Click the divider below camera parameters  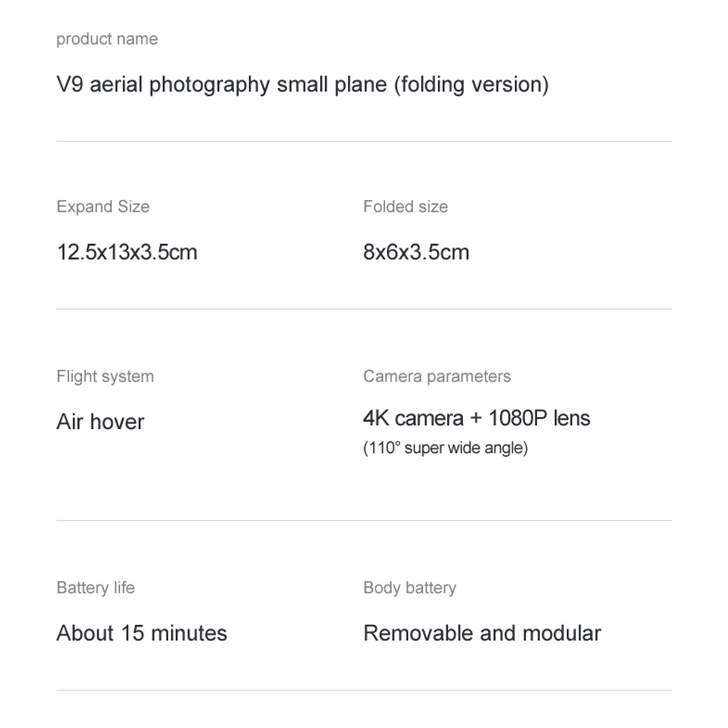click(364, 521)
